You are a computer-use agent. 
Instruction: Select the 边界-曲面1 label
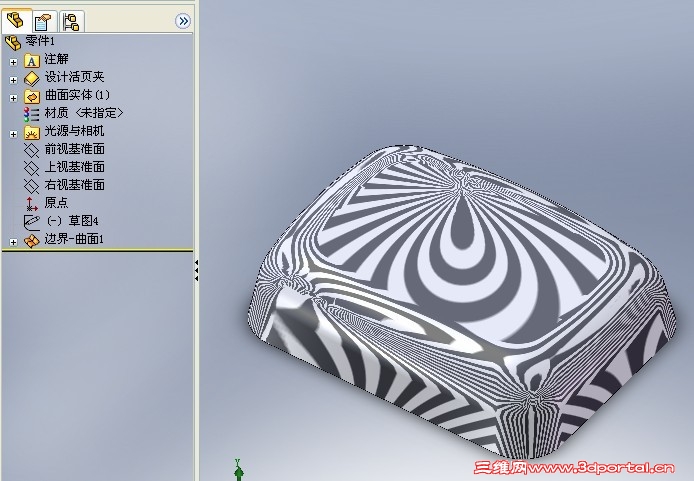(74, 239)
